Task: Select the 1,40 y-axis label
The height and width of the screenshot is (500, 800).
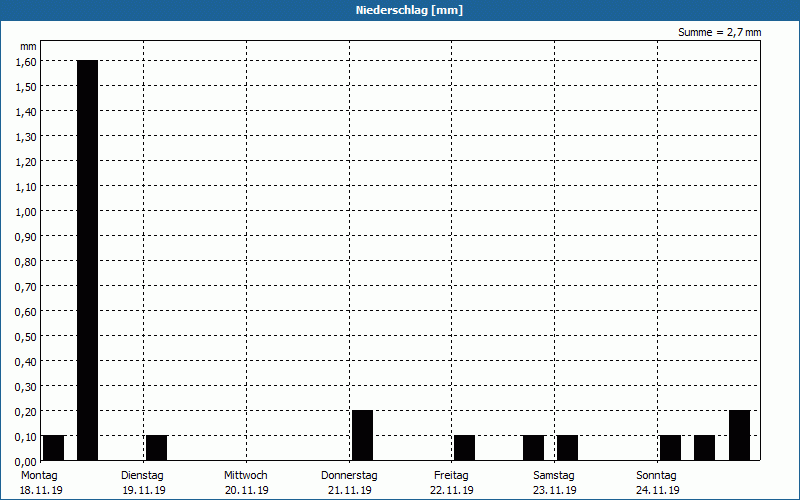Action: coord(26,112)
